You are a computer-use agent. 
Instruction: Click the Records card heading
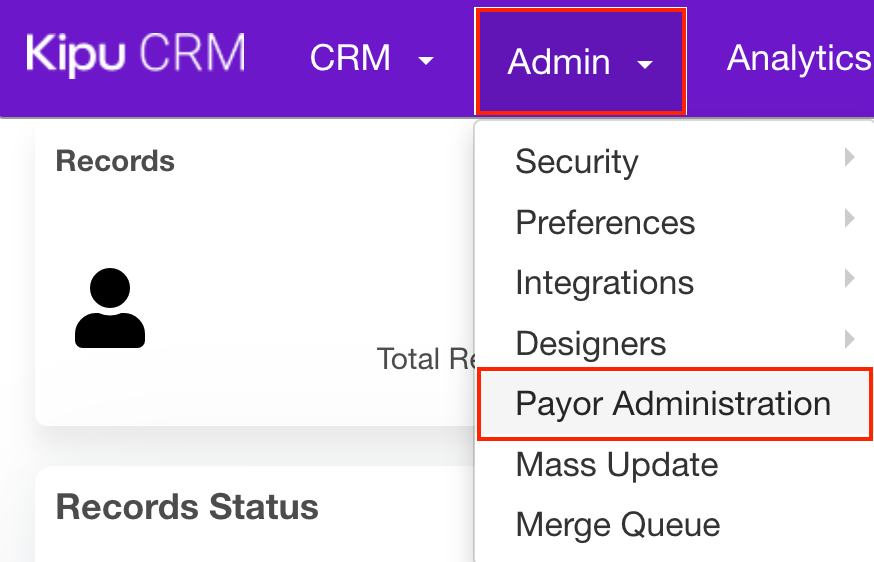pos(115,161)
